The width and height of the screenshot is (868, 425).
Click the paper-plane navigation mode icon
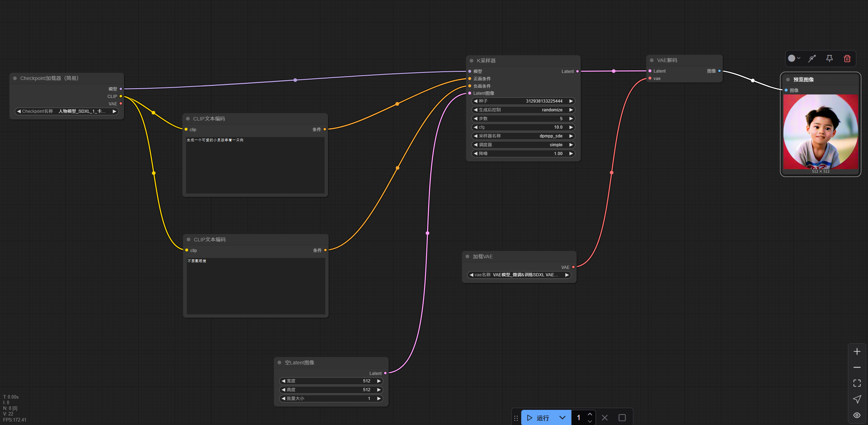pyautogui.click(x=857, y=399)
